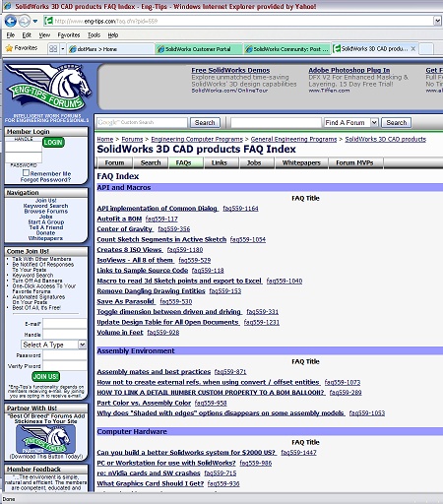Open Assembly mates and best practices FAQ
The height and width of the screenshot is (504, 443).
154,372
